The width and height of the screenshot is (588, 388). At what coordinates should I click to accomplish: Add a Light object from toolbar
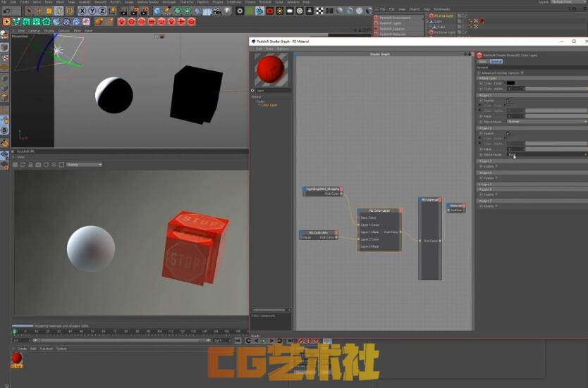[227, 11]
